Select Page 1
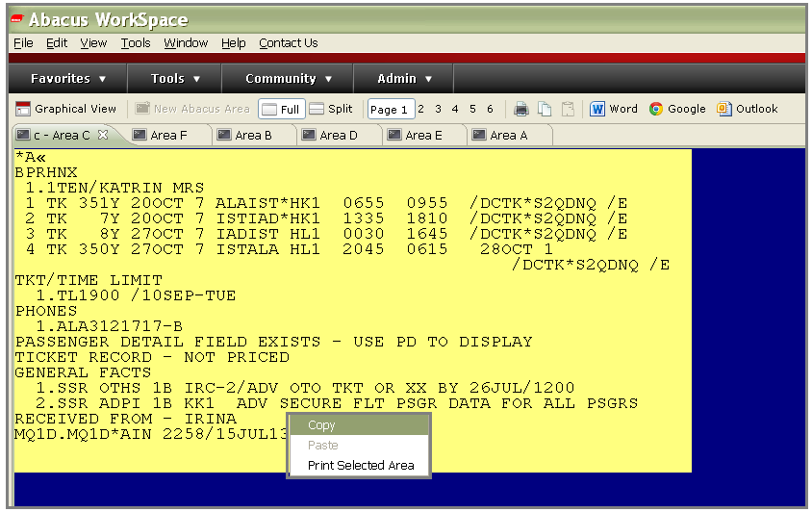This screenshot has width=812, height=512. point(391,110)
